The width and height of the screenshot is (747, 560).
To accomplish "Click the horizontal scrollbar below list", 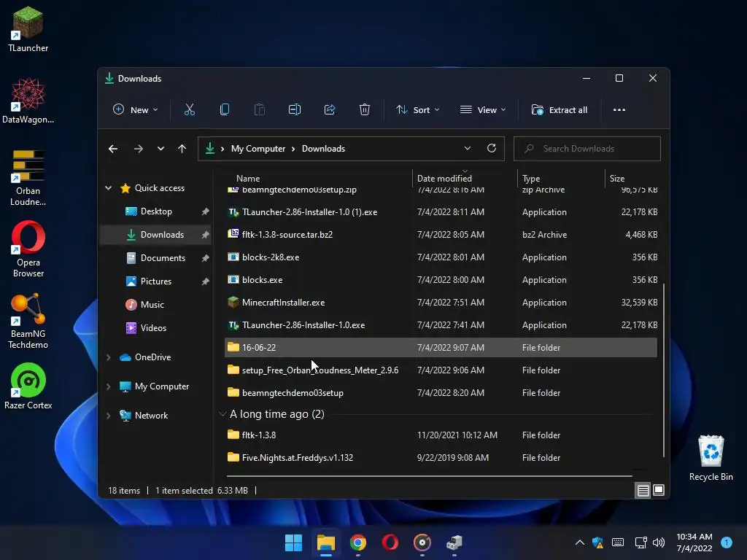I will (x=429, y=475).
